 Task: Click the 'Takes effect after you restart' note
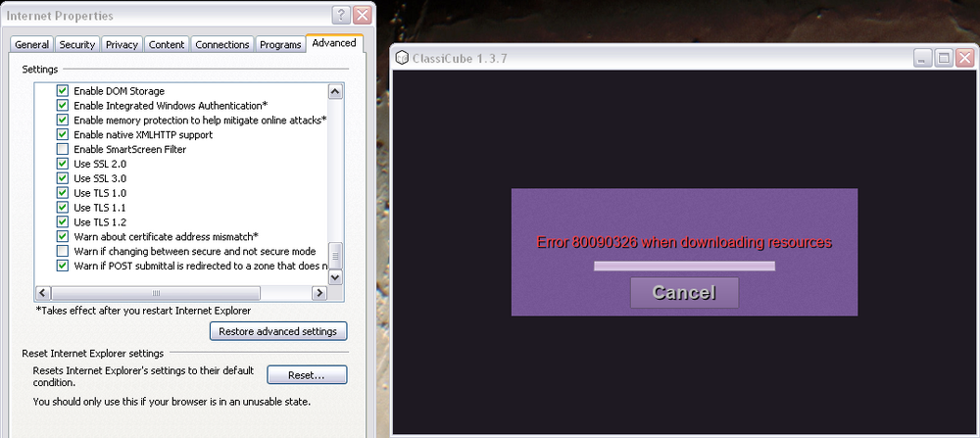(x=144, y=310)
